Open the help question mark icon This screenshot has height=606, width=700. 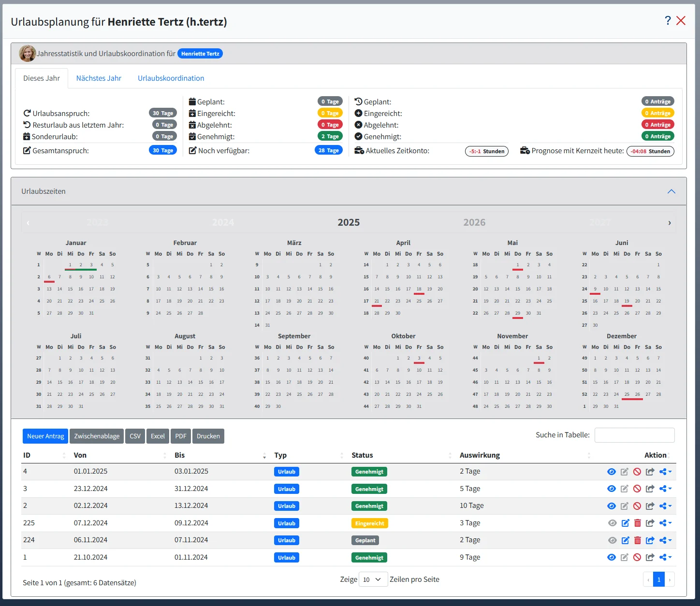tap(668, 20)
